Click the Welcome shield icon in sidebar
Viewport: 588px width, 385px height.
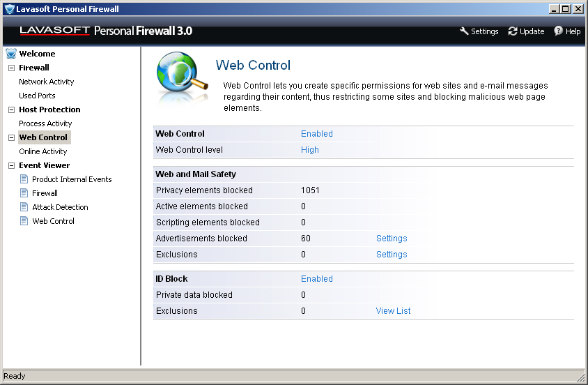pos(10,54)
